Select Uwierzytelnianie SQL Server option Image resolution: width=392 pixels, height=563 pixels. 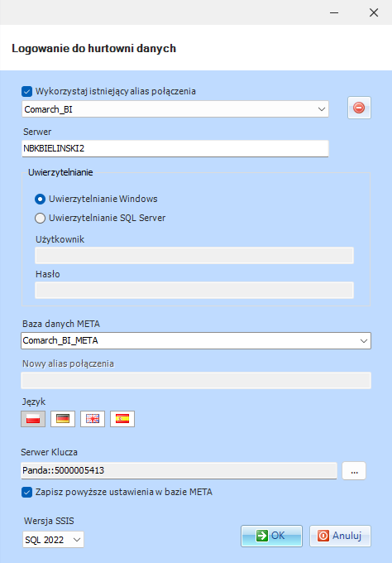click(40, 218)
